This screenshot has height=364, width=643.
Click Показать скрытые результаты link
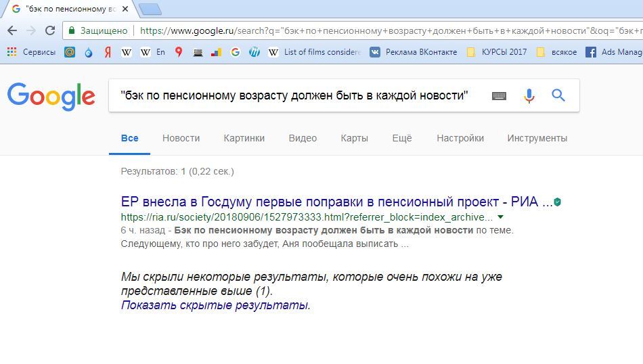[215, 305]
